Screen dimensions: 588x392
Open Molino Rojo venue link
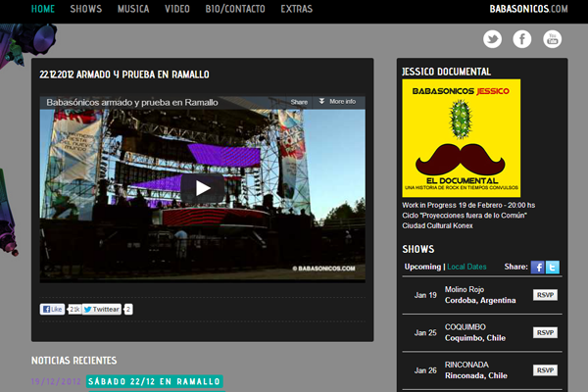(x=465, y=289)
